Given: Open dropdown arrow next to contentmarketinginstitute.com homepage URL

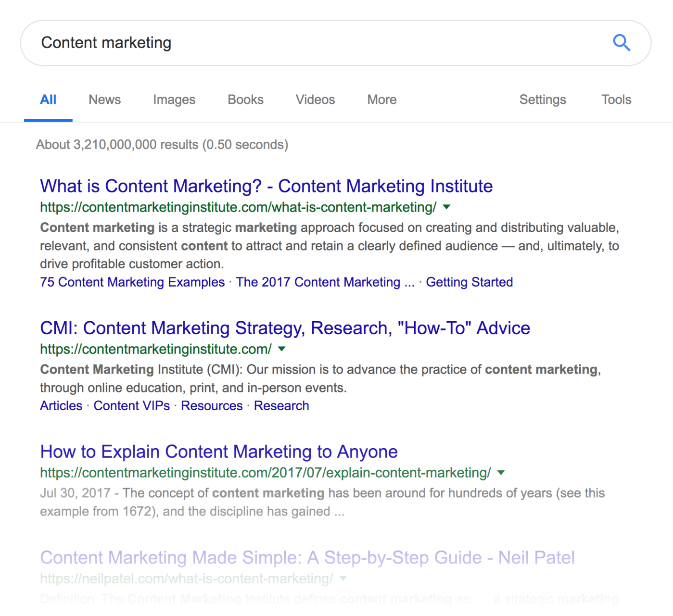Looking at the screenshot, I should (x=282, y=349).
